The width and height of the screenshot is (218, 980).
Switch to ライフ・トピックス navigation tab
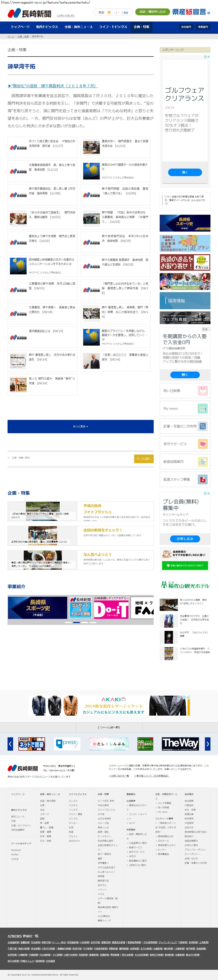point(113,27)
